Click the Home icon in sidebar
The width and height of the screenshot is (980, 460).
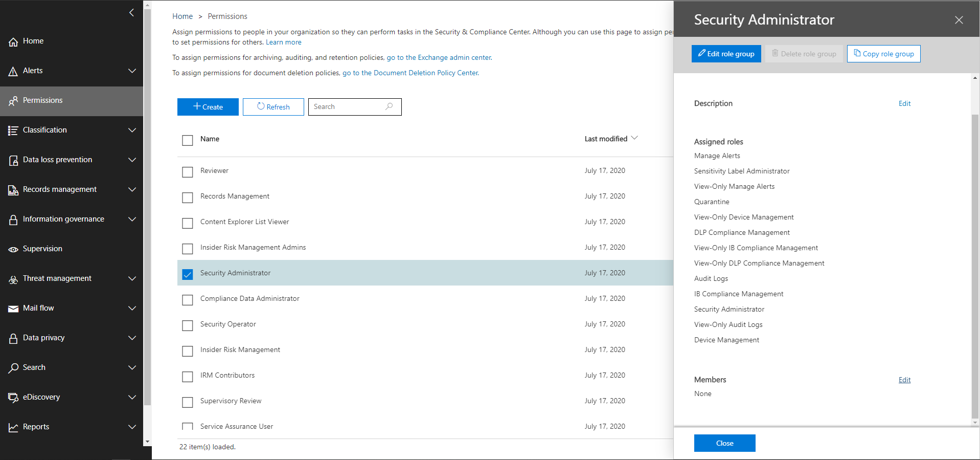(x=13, y=42)
